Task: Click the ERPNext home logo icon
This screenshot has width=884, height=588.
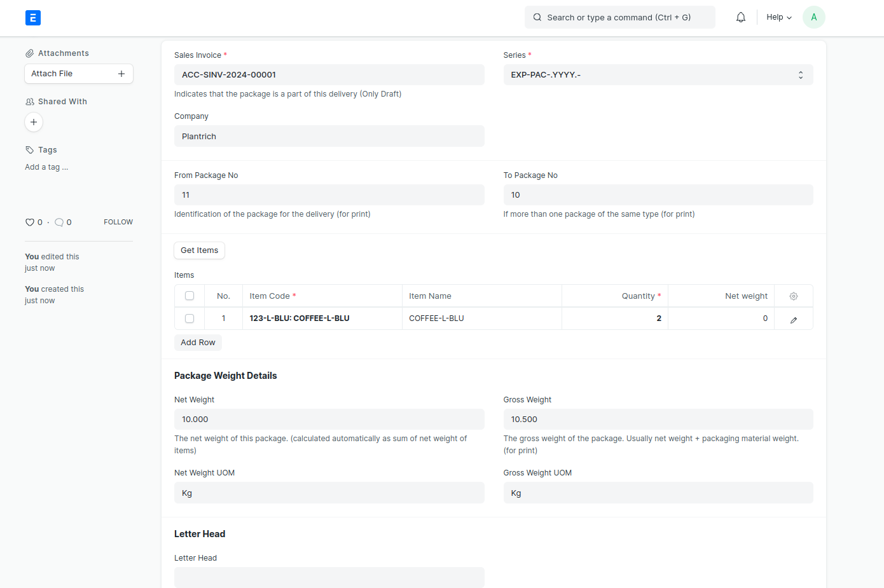Action: coord(33,18)
